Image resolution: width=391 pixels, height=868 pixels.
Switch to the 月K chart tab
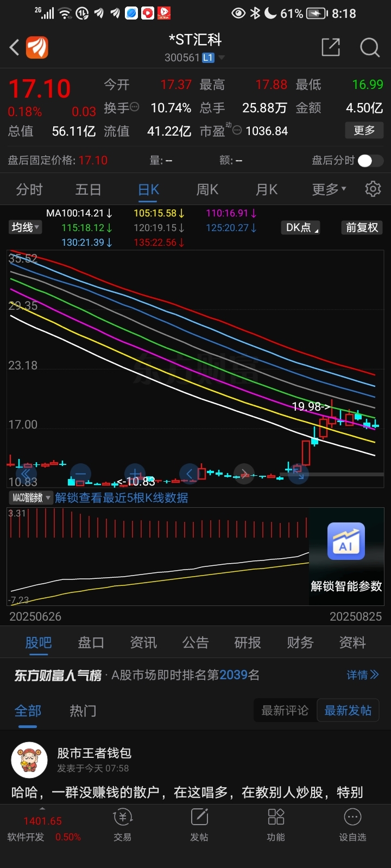266,189
